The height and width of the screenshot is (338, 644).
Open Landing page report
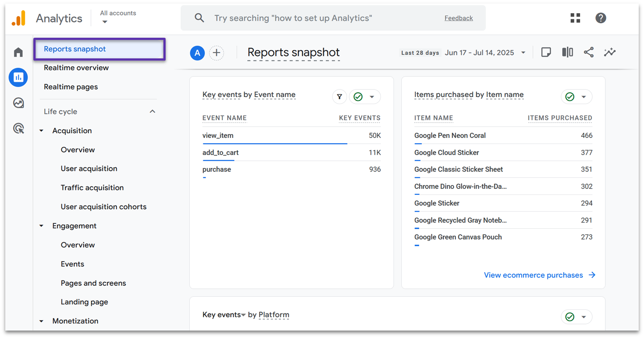[84, 302]
